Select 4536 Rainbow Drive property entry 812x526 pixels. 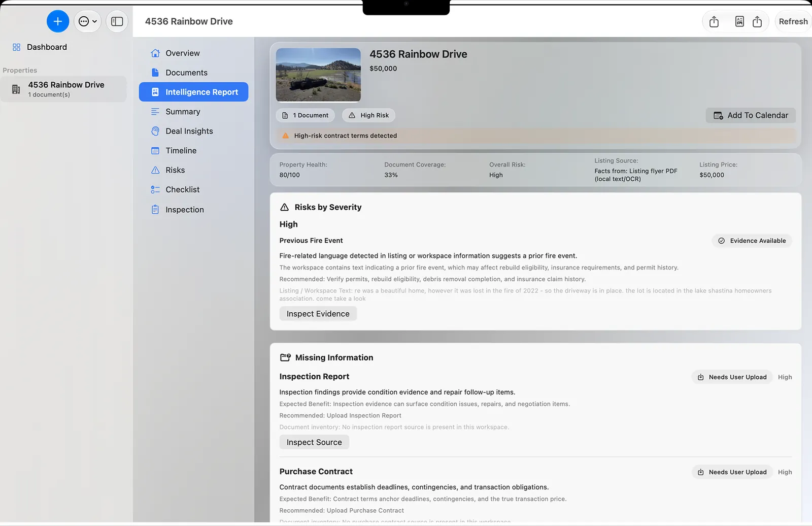point(63,89)
